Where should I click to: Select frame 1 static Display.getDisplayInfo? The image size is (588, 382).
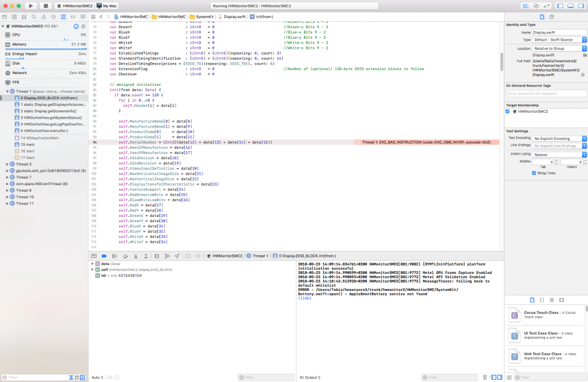tap(50, 105)
